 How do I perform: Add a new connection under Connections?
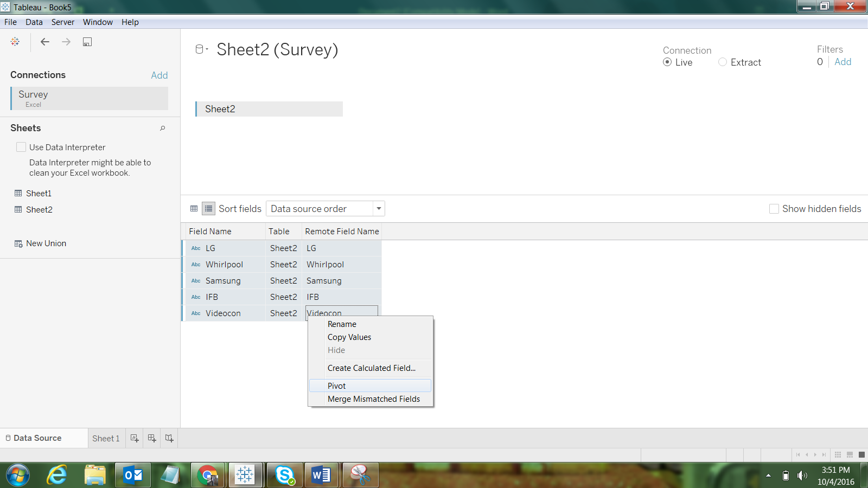pos(159,75)
